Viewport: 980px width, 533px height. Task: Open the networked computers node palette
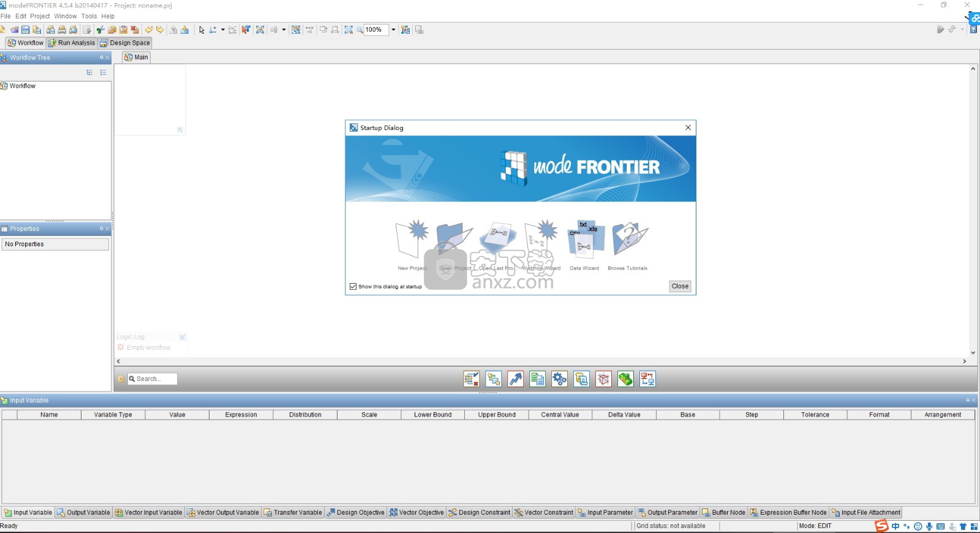tap(648, 379)
